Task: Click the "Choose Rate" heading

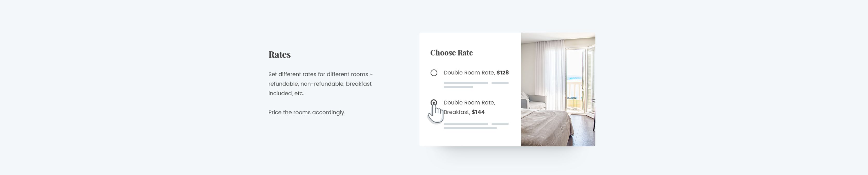Action: click(452, 53)
